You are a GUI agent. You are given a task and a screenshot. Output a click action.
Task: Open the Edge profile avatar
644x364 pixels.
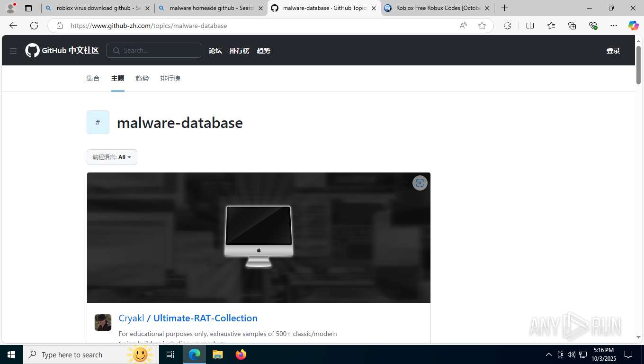pyautogui.click(x=10, y=8)
